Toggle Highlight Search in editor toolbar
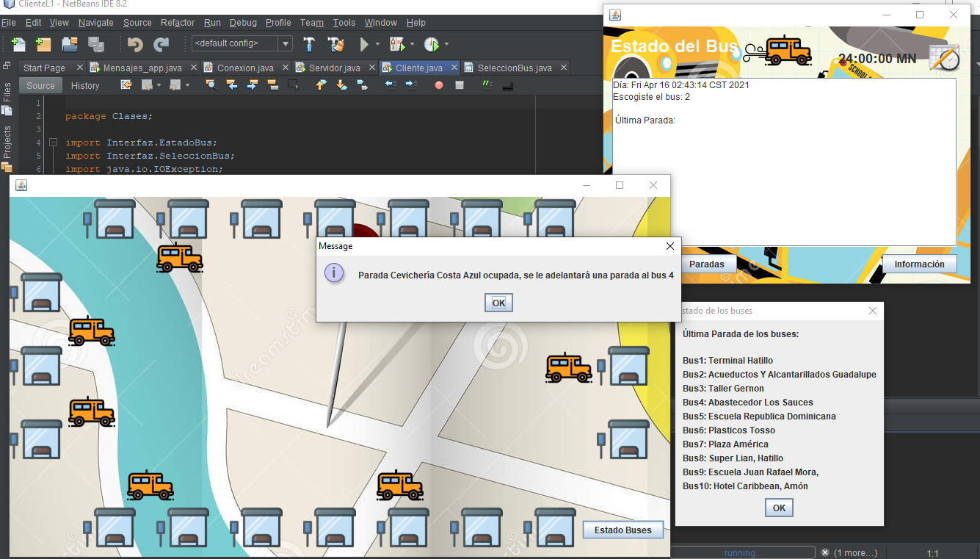980x559 pixels. [x=272, y=85]
